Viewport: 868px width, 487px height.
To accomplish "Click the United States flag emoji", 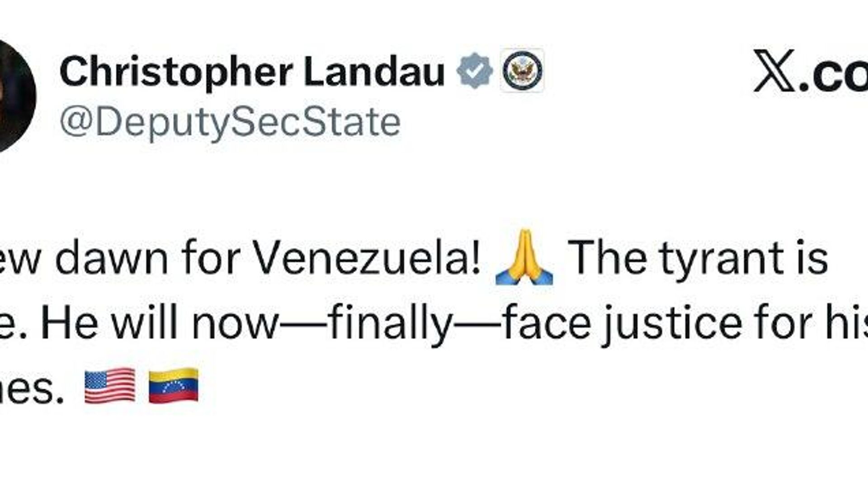I will coord(110,386).
